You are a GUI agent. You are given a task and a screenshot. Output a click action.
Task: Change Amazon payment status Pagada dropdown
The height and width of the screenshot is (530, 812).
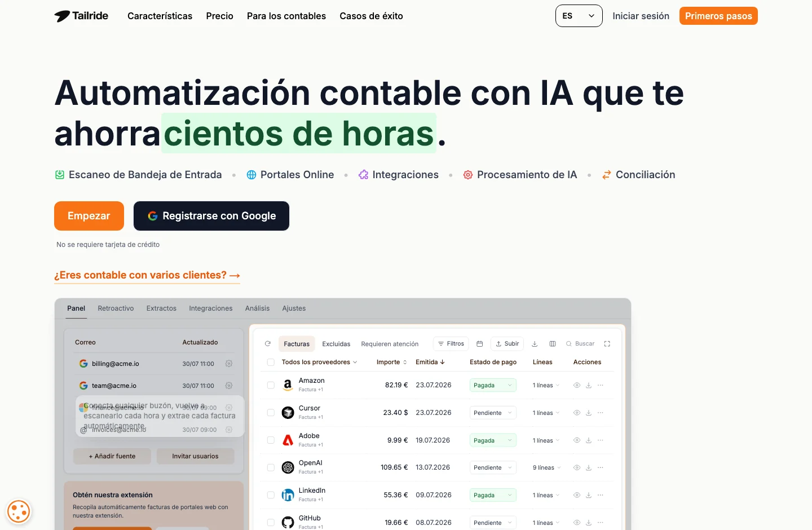coord(493,385)
